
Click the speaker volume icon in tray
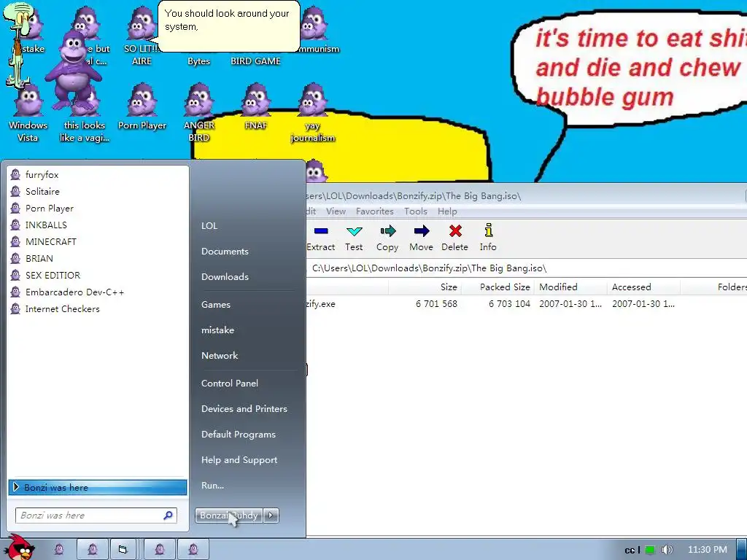tap(667, 550)
